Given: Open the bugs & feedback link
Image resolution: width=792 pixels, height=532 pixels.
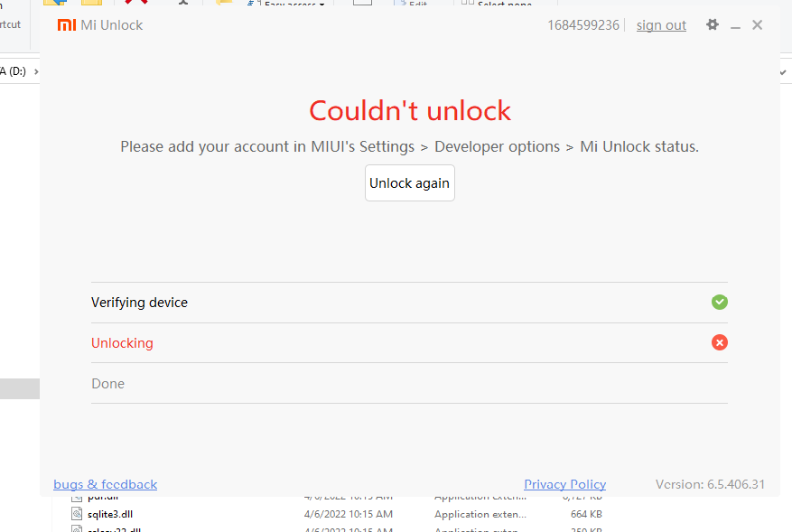Looking at the screenshot, I should tap(105, 484).
